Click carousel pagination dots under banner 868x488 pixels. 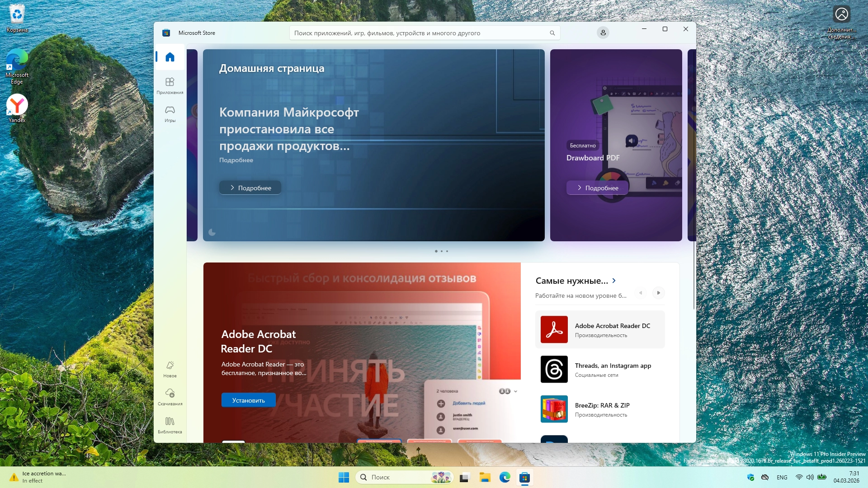pos(441,251)
